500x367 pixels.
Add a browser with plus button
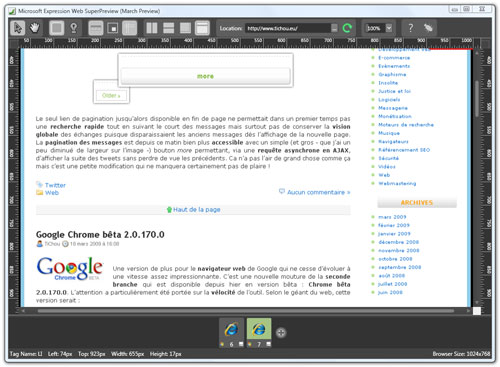(x=281, y=332)
